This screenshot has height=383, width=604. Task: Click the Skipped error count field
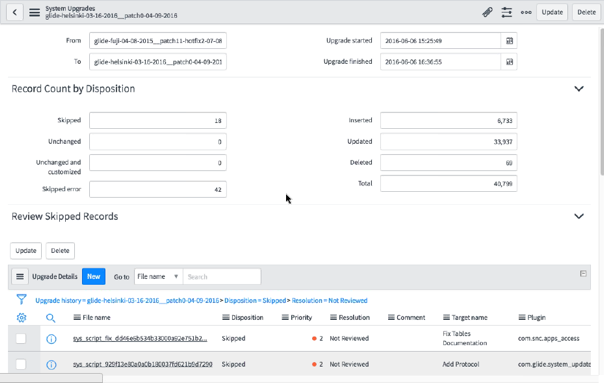click(x=158, y=189)
